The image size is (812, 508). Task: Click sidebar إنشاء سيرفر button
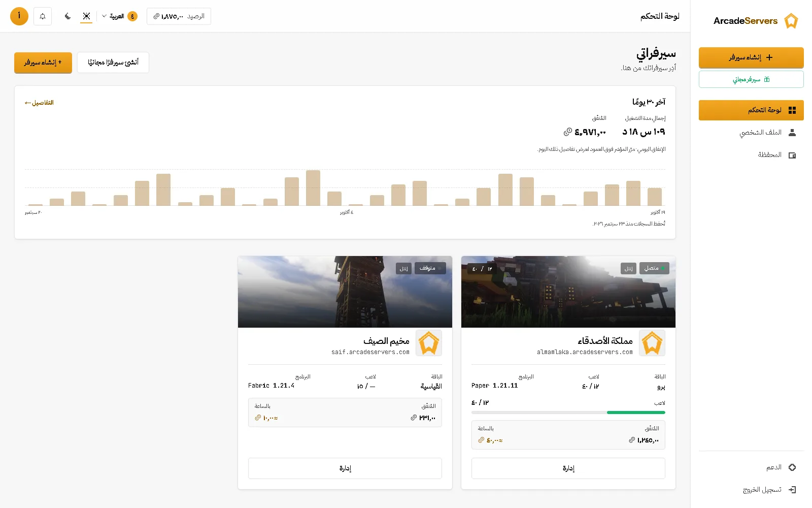coord(751,57)
